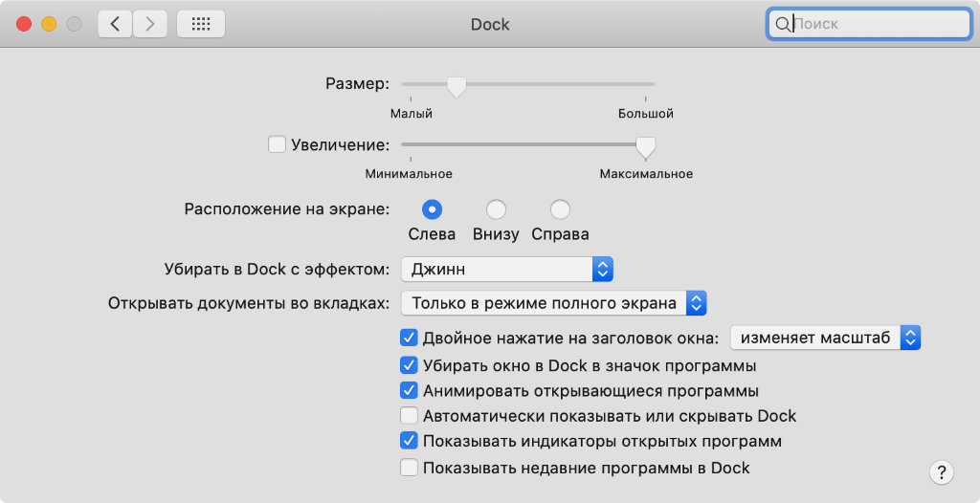Enable the Увеличение checkbox
The width and height of the screenshot is (980, 503).
pyautogui.click(x=278, y=144)
